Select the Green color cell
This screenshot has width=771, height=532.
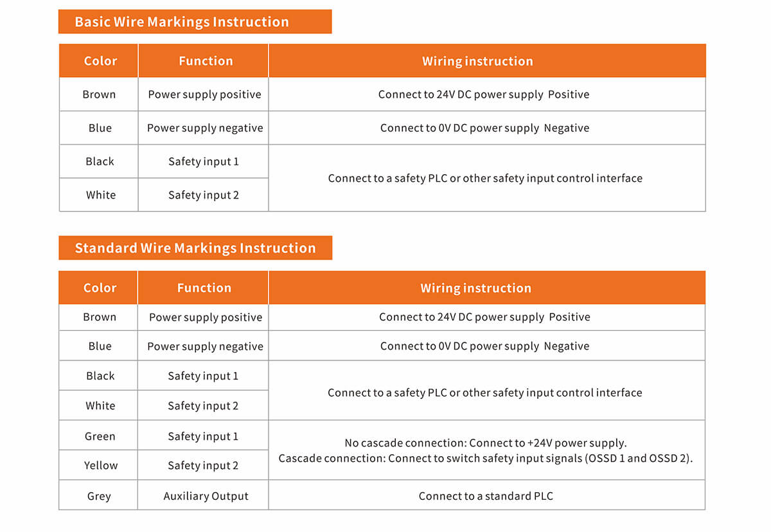(100, 436)
